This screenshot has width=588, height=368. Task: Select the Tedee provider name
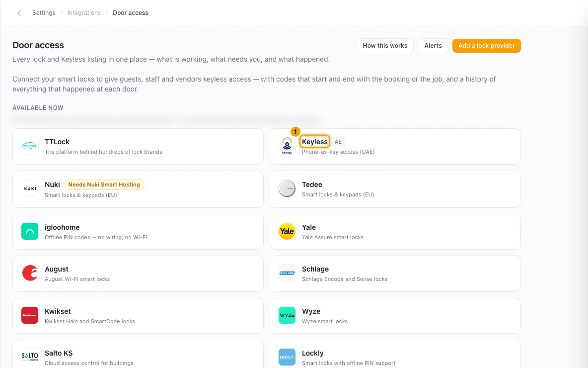(312, 184)
